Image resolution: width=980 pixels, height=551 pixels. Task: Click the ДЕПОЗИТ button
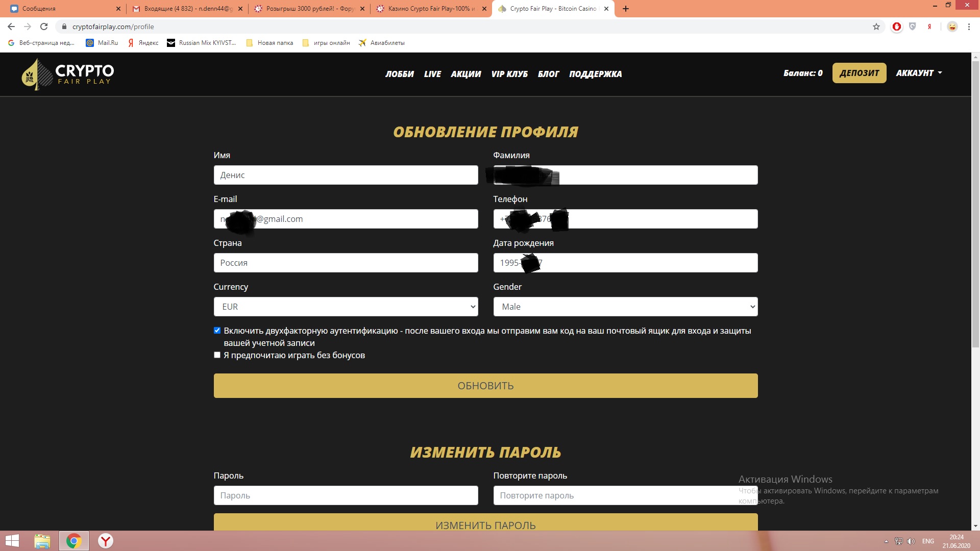859,73
